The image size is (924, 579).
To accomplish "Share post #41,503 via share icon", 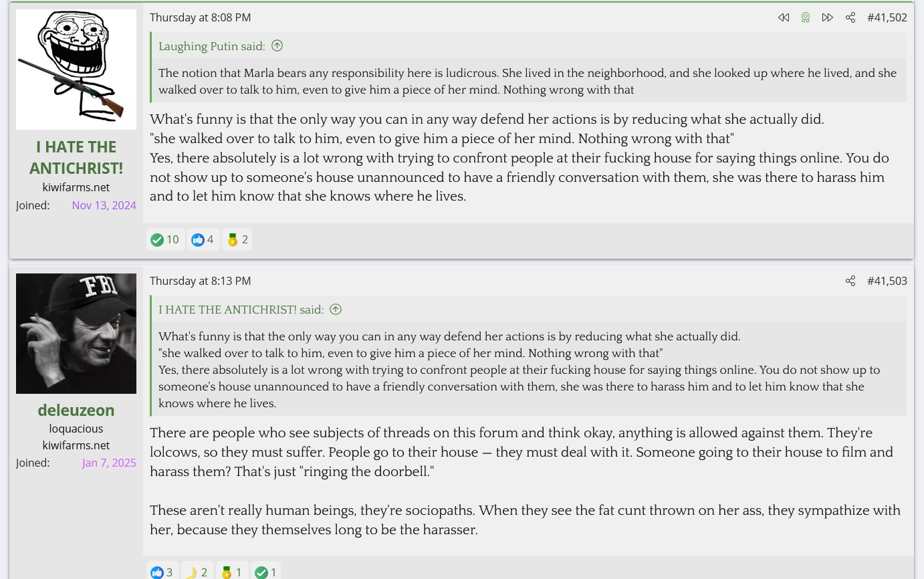I will [x=850, y=281].
